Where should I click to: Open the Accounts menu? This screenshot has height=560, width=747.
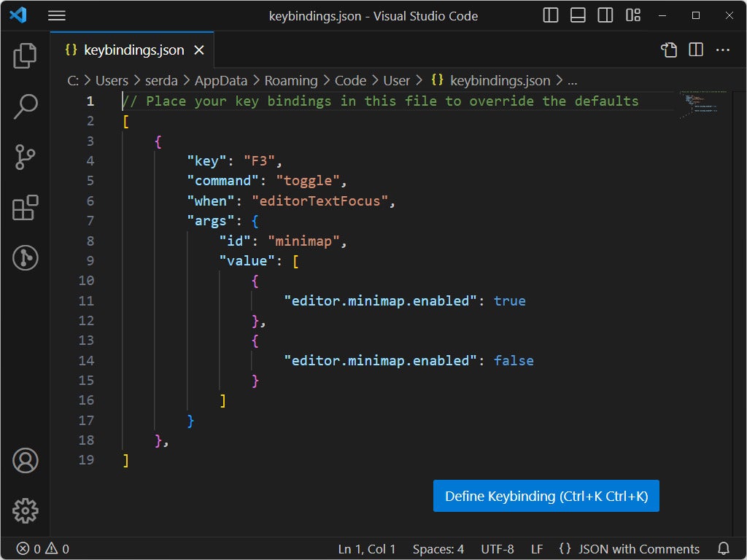click(25, 461)
